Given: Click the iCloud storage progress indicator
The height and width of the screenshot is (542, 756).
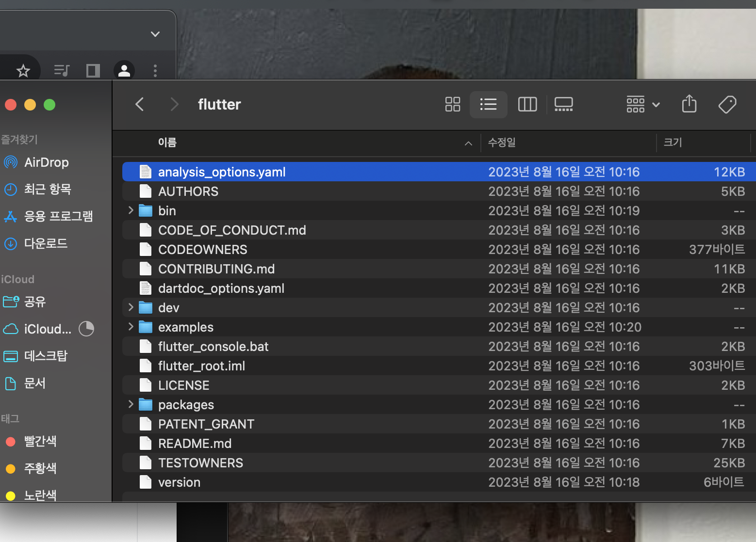Looking at the screenshot, I should point(86,329).
